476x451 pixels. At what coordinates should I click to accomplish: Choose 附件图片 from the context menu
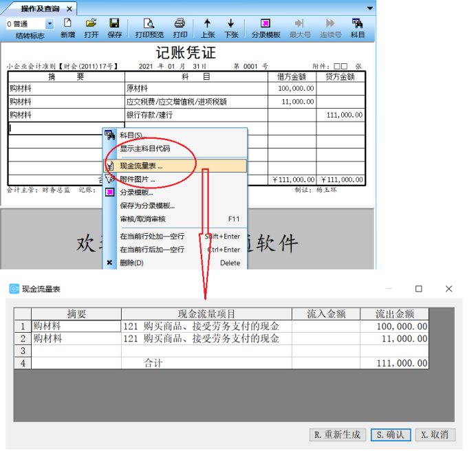coord(138,179)
